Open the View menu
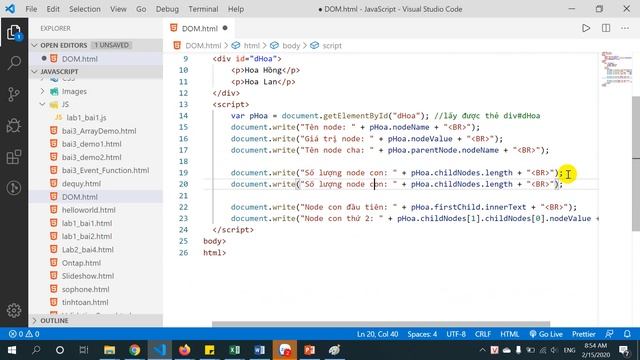The height and width of the screenshot is (360, 640). coord(118,9)
